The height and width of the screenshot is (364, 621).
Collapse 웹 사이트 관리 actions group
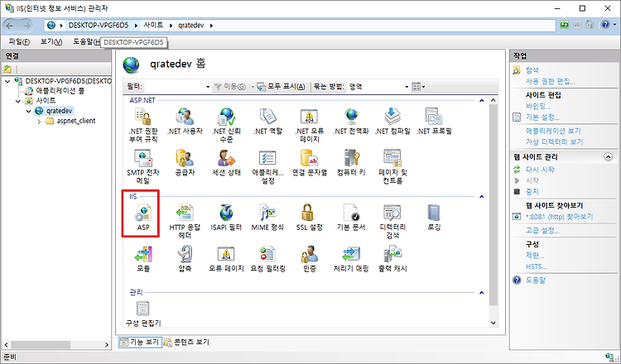[608, 157]
